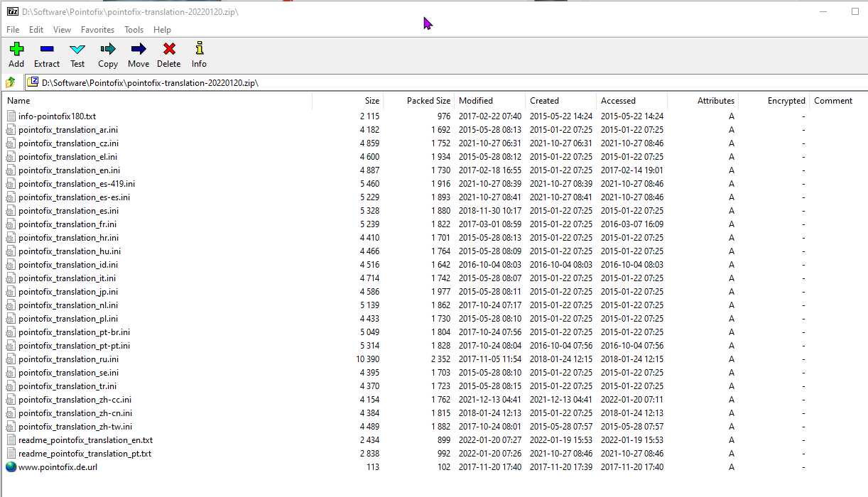This screenshot has width=868, height=497.
Task: Click the icon of pointofix_translation_ru.ini
Action: click(11, 359)
